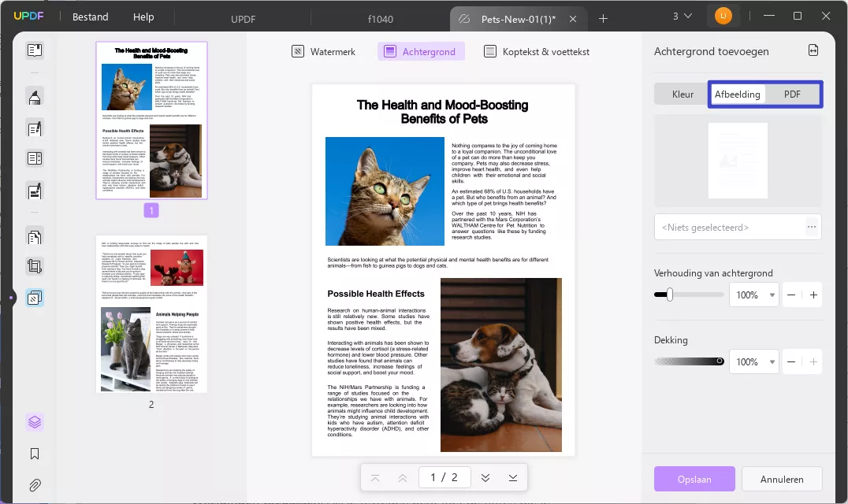This screenshot has width=848, height=504.
Task: Open the Help menu
Action: coord(143,17)
